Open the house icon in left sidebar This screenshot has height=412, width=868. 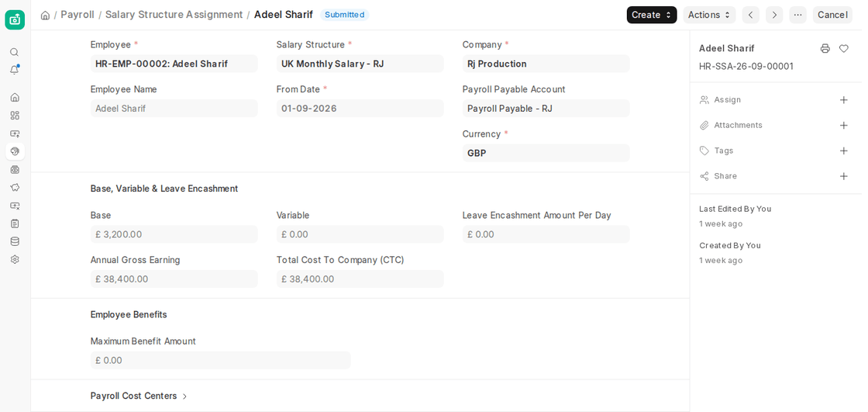click(x=15, y=97)
